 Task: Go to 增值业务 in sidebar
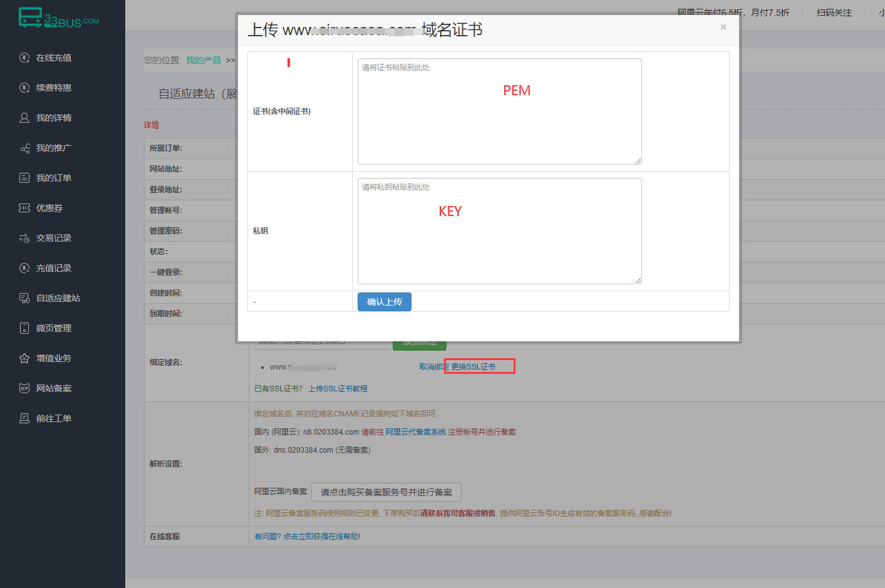pos(53,358)
